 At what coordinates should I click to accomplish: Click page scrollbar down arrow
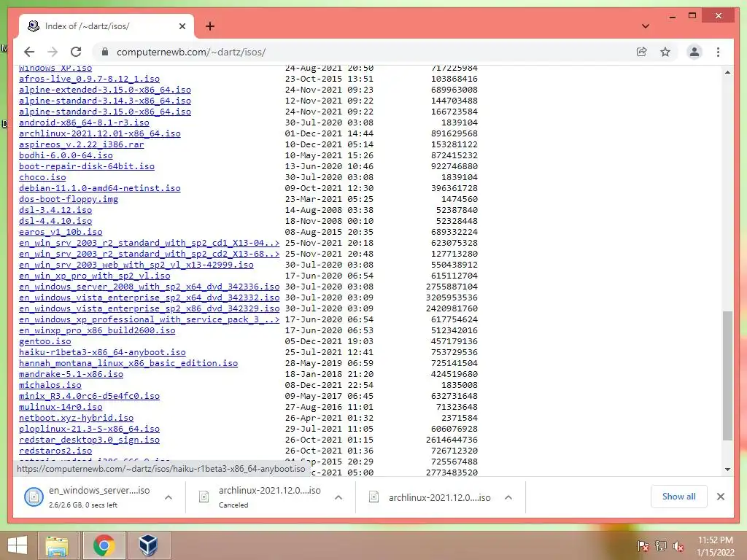tap(727, 469)
